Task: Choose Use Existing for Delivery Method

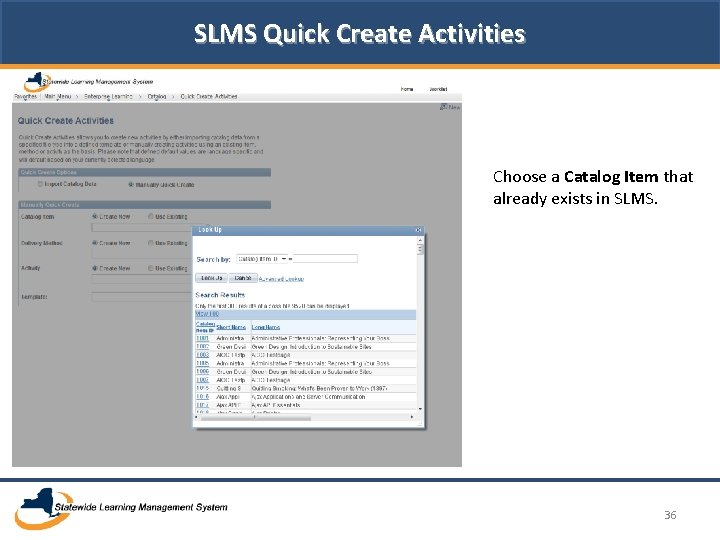Action: (x=151, y=243)
